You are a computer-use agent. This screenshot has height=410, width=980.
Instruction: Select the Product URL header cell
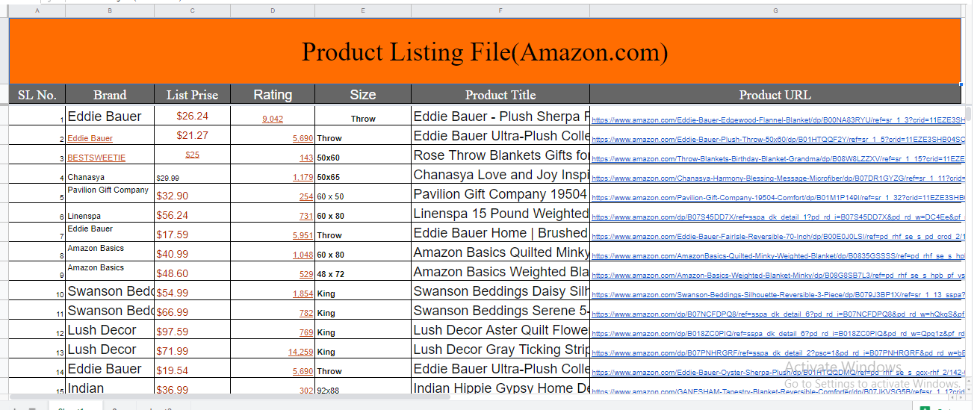click(x=775, y=95)
